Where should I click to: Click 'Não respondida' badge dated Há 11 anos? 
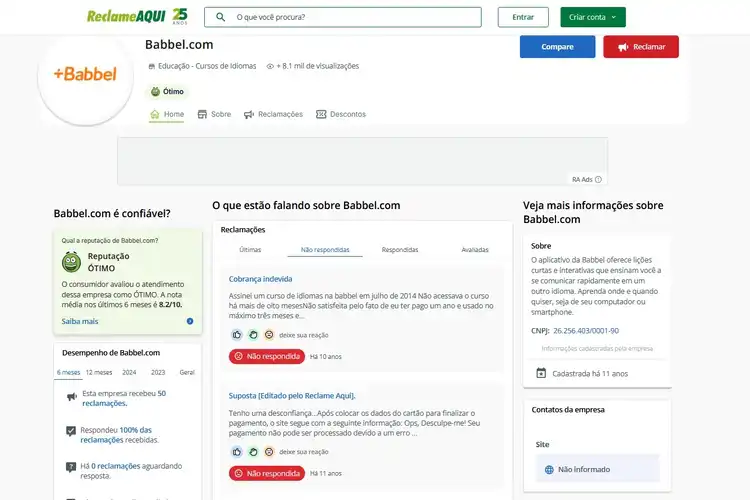(267, 473)
